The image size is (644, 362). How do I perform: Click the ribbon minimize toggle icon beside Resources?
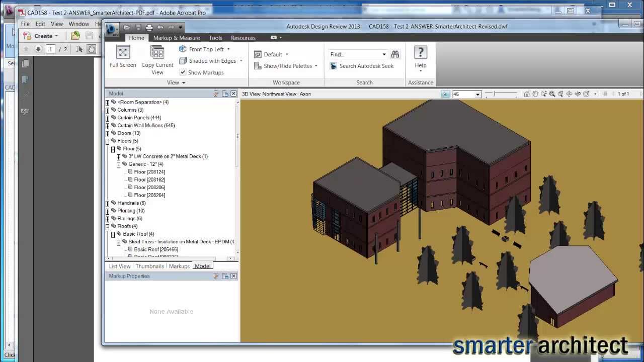click(274, 38)
